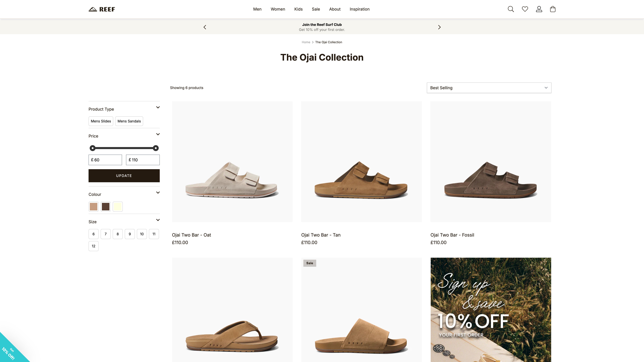This screenshot has height=362, width=644.
Task: Open the Men navigation menu
Action: (257, 9)
